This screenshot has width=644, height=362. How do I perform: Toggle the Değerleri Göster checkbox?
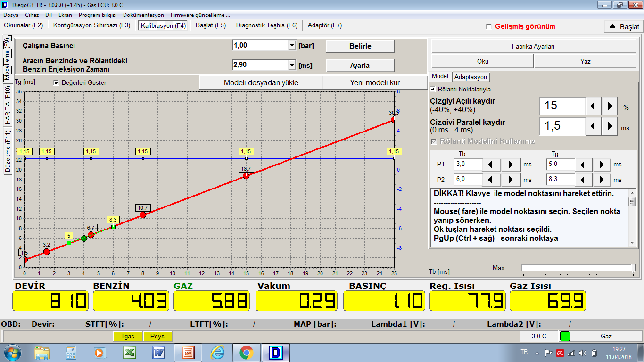tap(57, 82)
